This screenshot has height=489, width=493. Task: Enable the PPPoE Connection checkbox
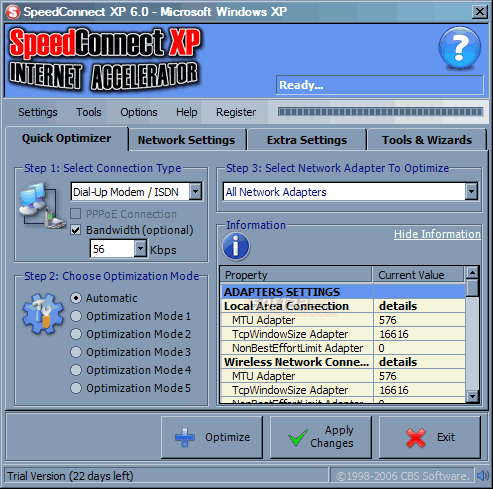pyautogui.click(x=76, y=214)
